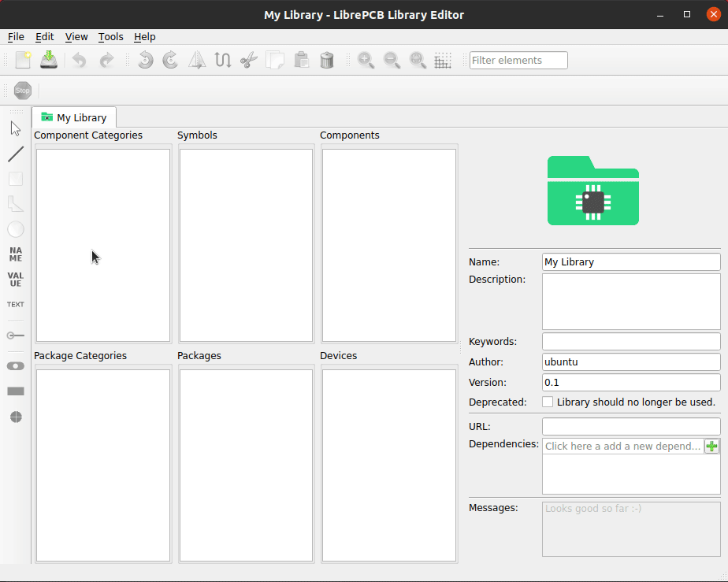Rotate counterclockwise using the toolbar icon
The width and height of the screenshot is (728, 582).
[145, 61]
